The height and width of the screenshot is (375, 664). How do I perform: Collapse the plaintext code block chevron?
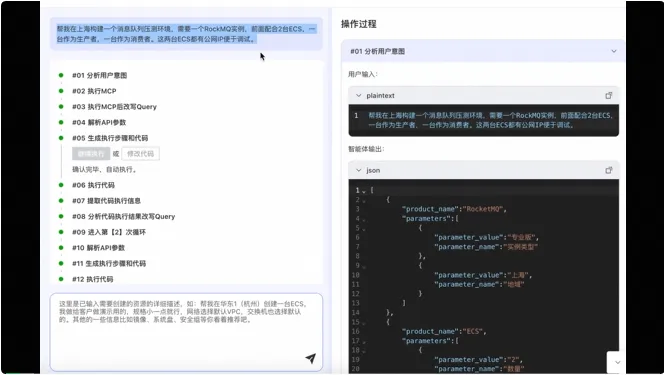[359, 96]
